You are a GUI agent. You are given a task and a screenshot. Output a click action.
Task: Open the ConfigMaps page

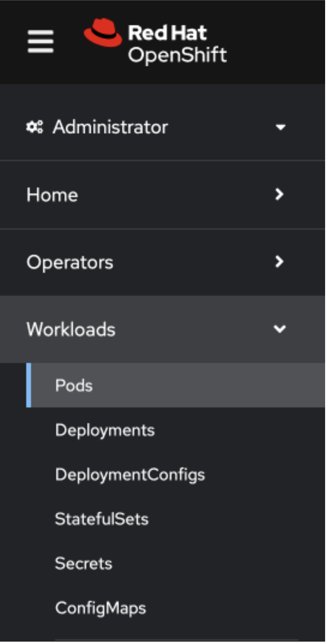101,608
